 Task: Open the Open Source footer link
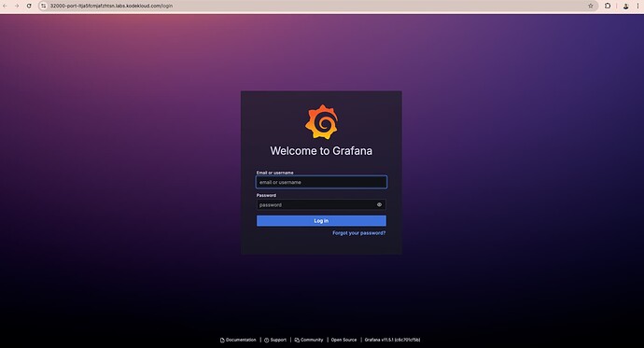343,340
